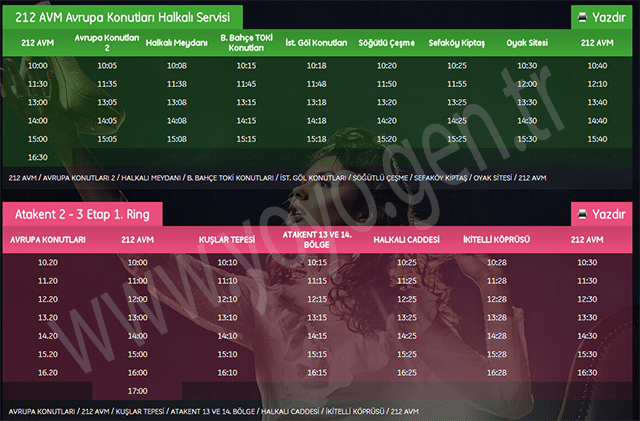640x421 pixels.
Task: Click the printer icon in the pink Yazdır button
Action: point(582,214)
